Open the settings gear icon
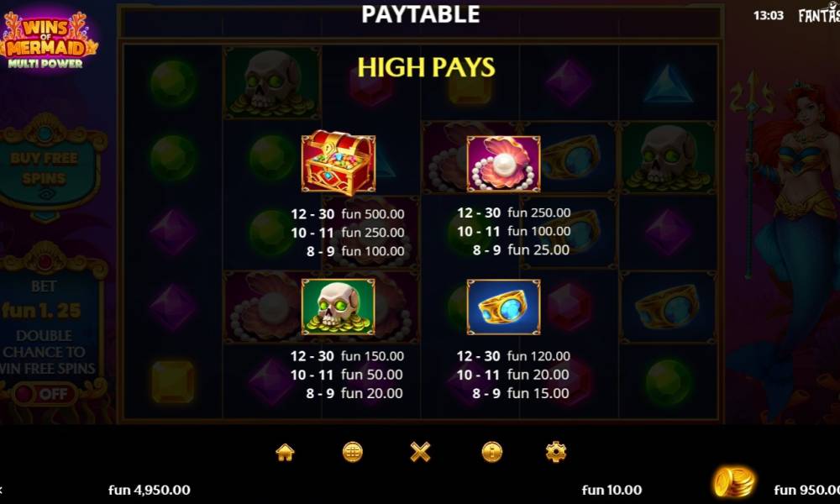This screenshot has height=504, width=840. pyautogui.click(x=556, y=453)
